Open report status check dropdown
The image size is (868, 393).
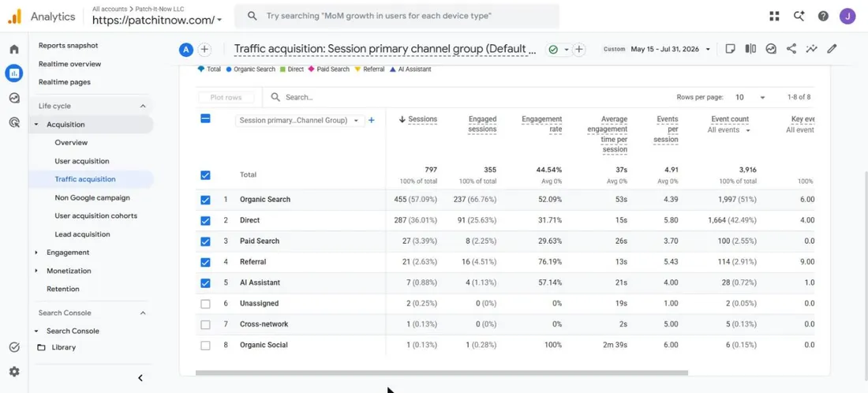tap(559, 49)
